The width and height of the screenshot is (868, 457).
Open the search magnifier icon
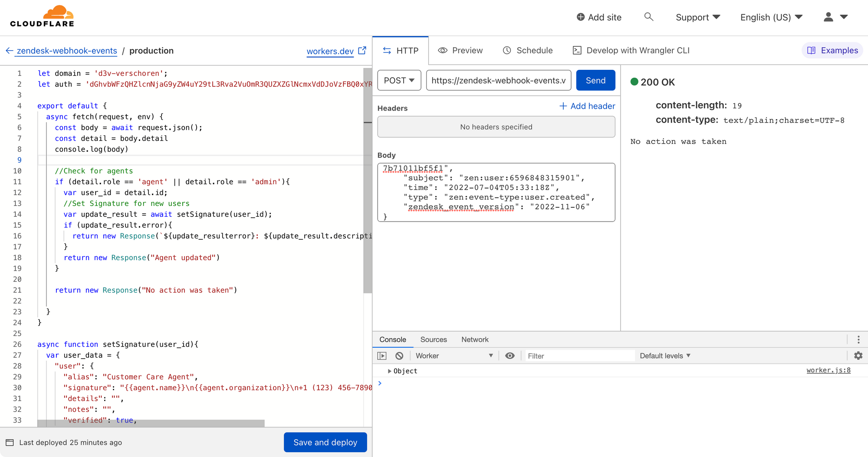(649, 17)
